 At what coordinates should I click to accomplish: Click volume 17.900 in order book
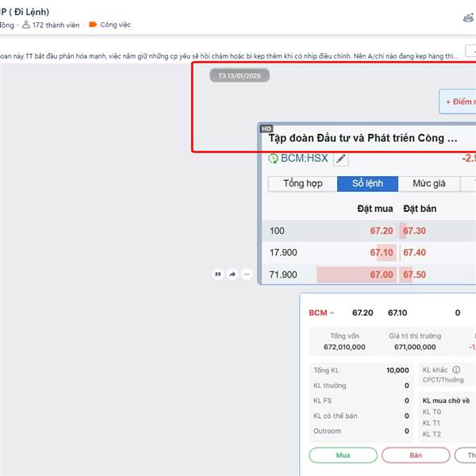point(283,252)
